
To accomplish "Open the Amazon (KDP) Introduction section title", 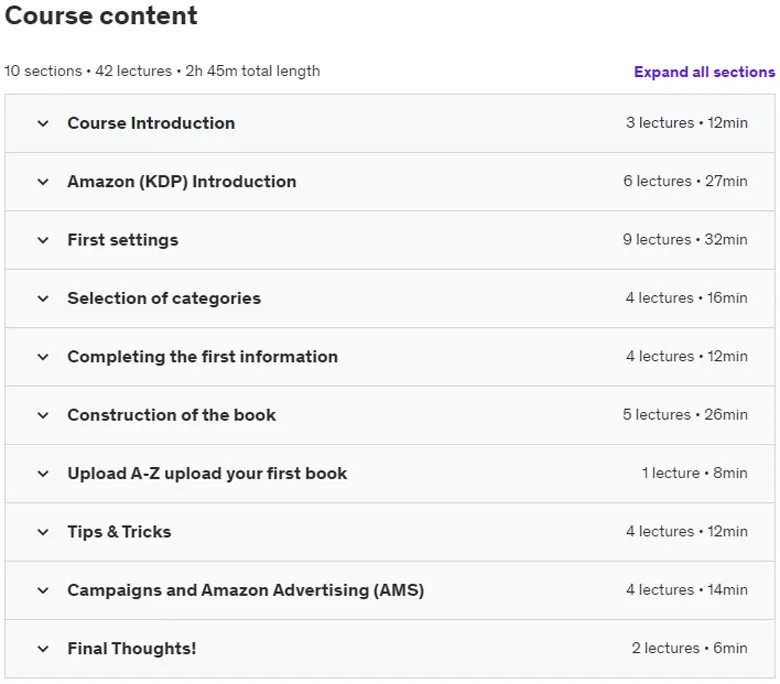I will tap(182, 182).
